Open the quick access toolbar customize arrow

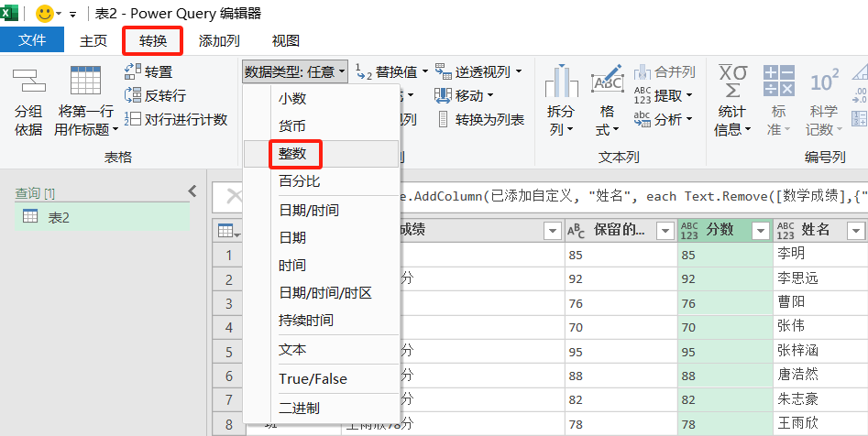pos(72,15)
